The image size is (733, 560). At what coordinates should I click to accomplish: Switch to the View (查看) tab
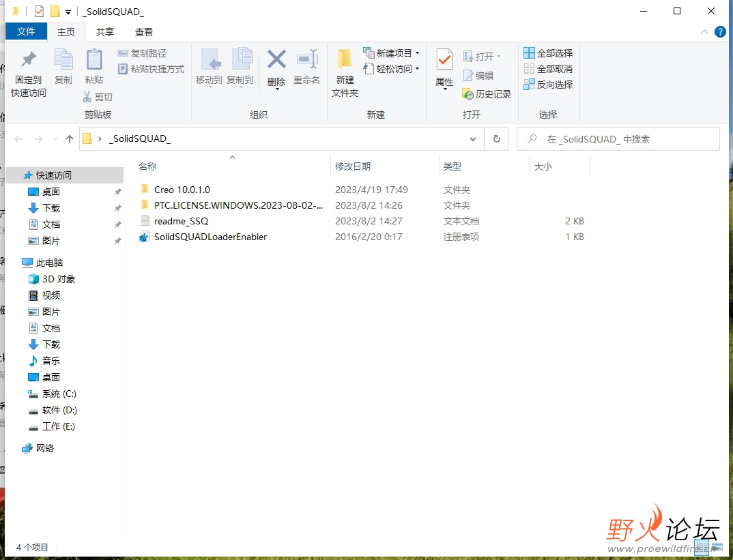click(x=143, y=32)
